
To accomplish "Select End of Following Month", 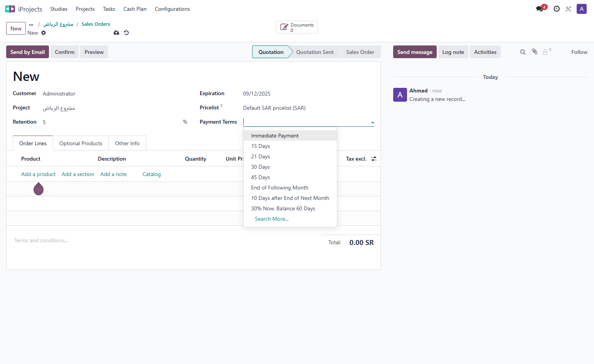I will 290,188.
